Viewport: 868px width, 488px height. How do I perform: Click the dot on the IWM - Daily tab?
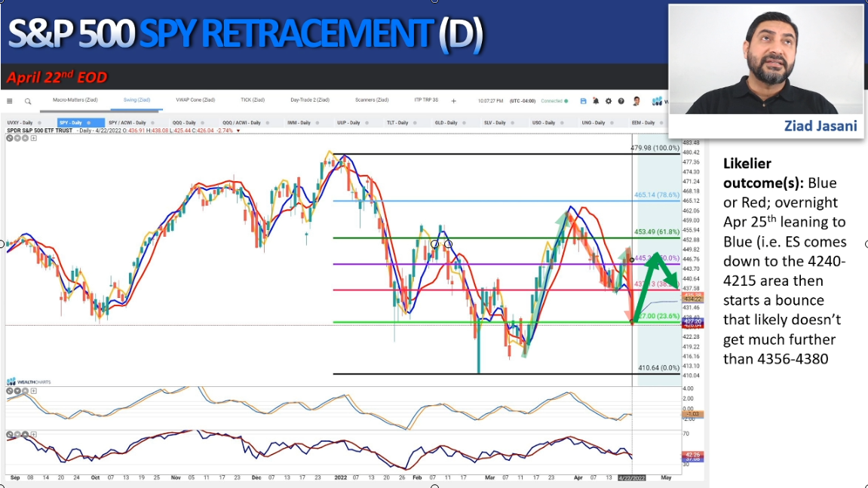pos(317,123)
